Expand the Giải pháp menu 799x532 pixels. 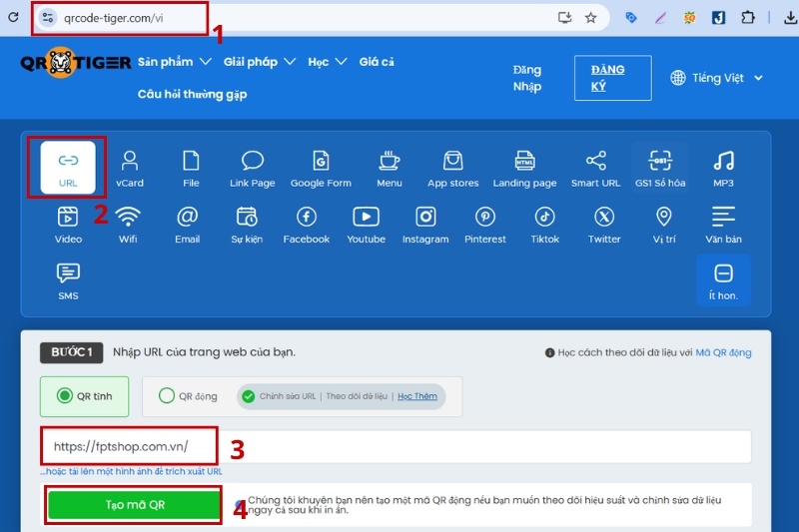pyautogui.click(x=260, y=62)
